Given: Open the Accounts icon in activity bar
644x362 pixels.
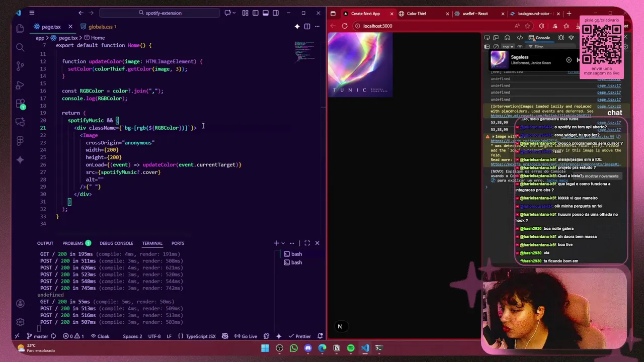Looking at the screenshot, I should [20, 304].
